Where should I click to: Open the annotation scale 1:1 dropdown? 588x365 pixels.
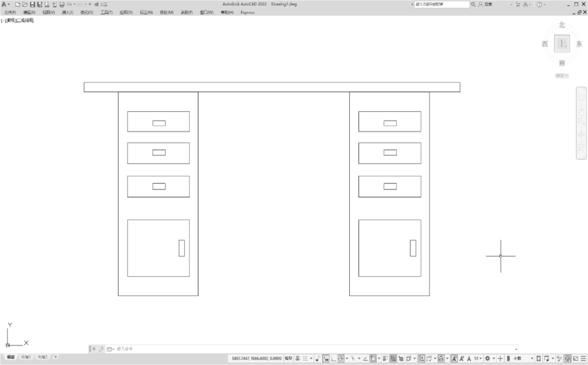tap(478, 358)
